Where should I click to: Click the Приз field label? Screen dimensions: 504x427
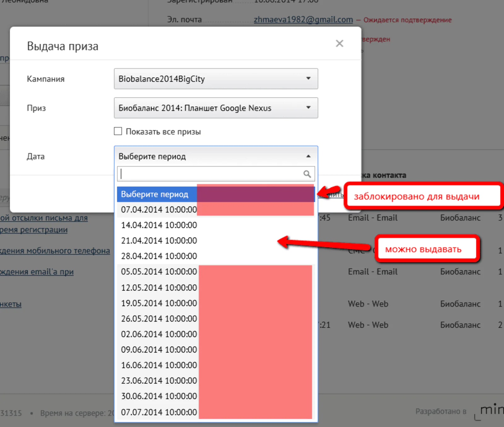pos(36,108)
